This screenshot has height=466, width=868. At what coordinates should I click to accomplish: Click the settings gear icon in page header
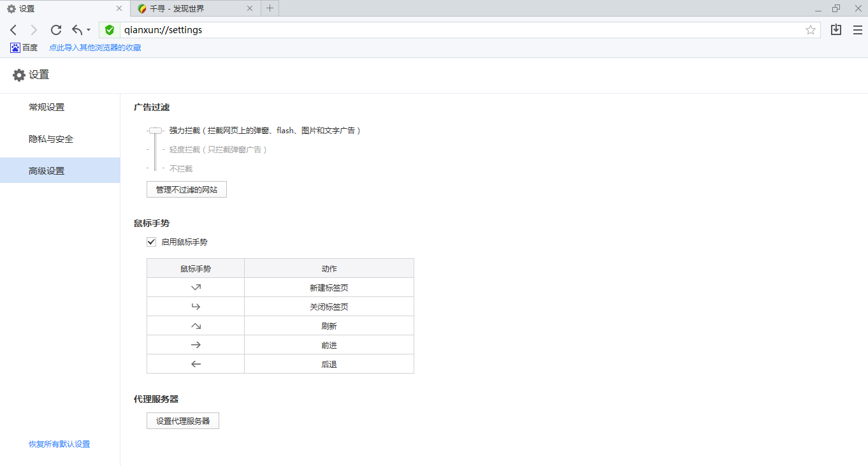19,75
